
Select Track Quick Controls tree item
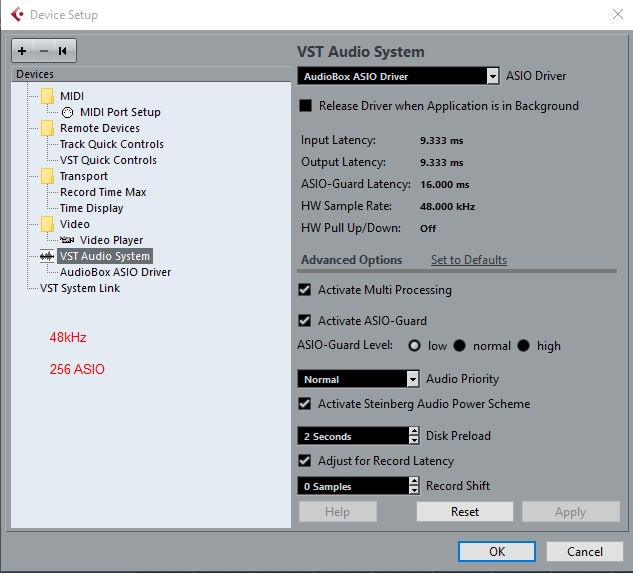pyautogui.click(x=112, y=144)
